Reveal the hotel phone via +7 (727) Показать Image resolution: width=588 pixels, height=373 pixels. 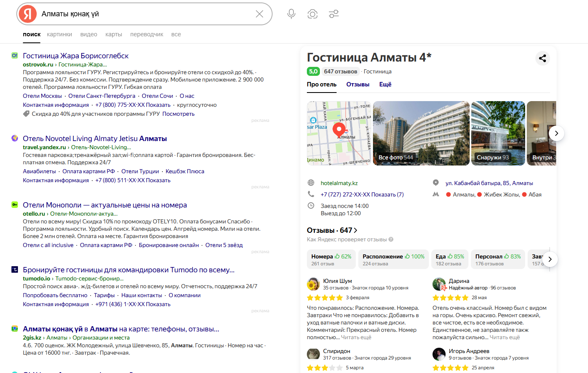point(362,194)
